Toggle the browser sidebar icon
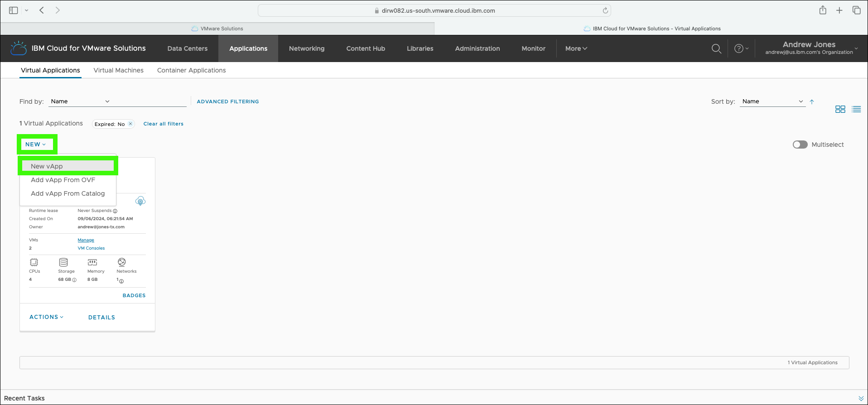This screenshot has height=405, width=868. pyautogui.click(x=14, y=10)
